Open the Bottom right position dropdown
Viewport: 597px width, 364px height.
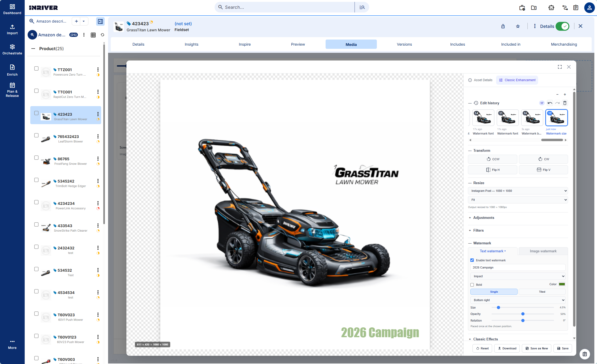tap(518, 300)
